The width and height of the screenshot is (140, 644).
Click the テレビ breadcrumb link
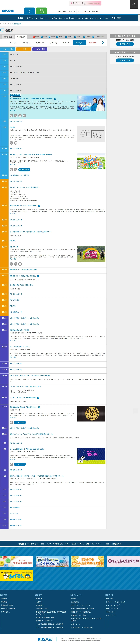click(x=9, y=24)
